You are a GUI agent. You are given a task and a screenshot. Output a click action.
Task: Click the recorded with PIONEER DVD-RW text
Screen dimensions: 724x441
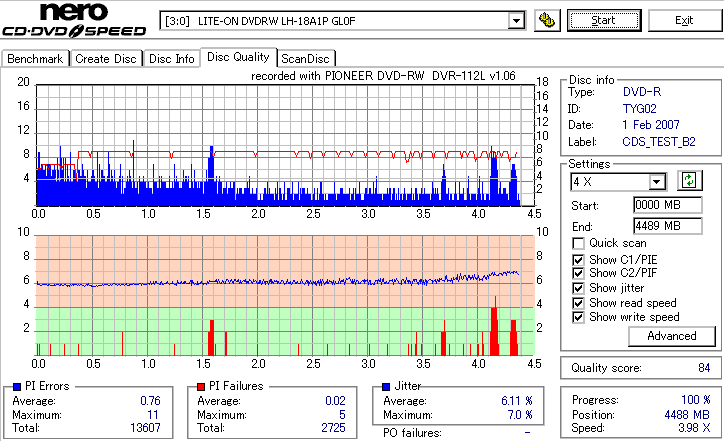pos(383,76)
